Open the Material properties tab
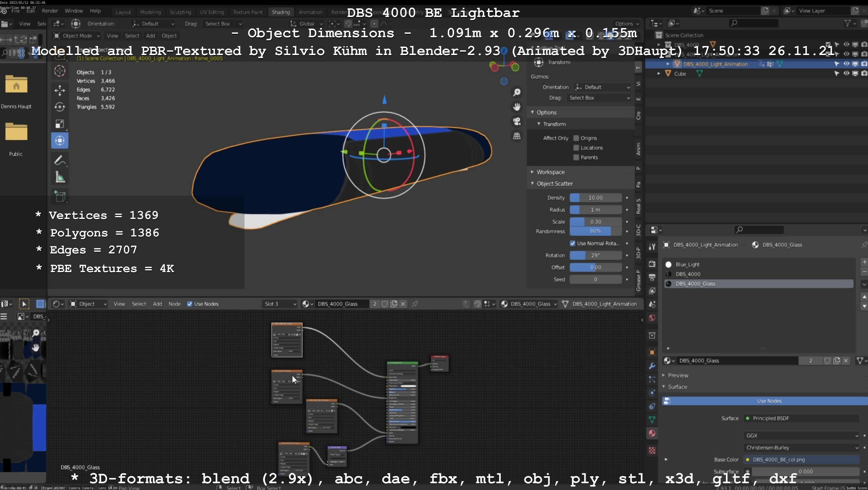 (x=652, y=433)
